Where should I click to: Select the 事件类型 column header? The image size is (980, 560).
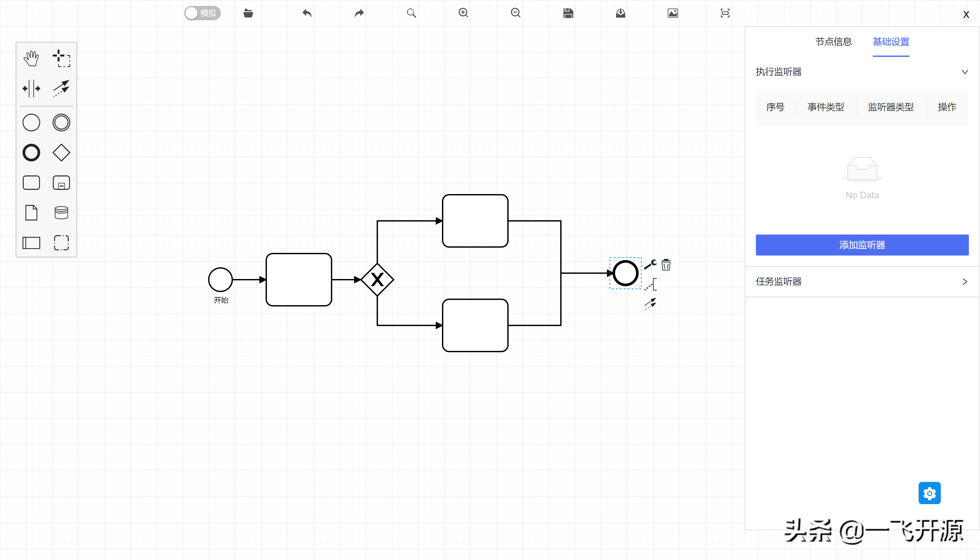825,107
